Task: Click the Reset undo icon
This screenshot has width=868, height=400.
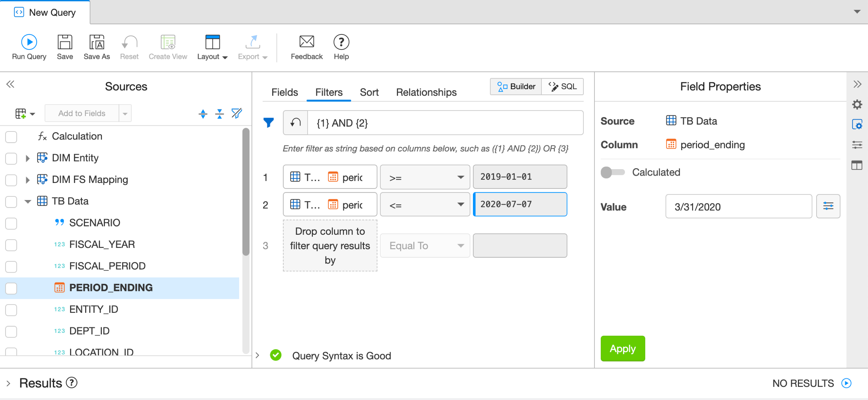Action: pyautogui.click(x=129, y=42)
